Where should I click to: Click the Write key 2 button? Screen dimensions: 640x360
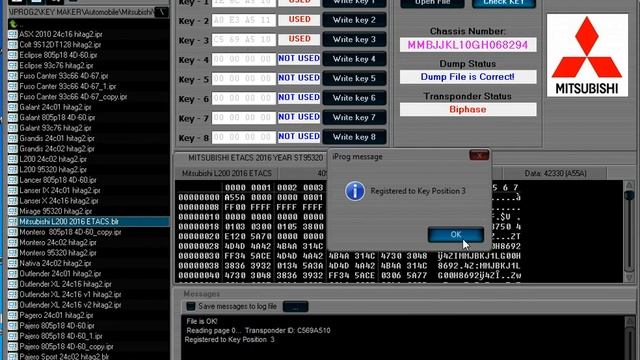point(354,20)
